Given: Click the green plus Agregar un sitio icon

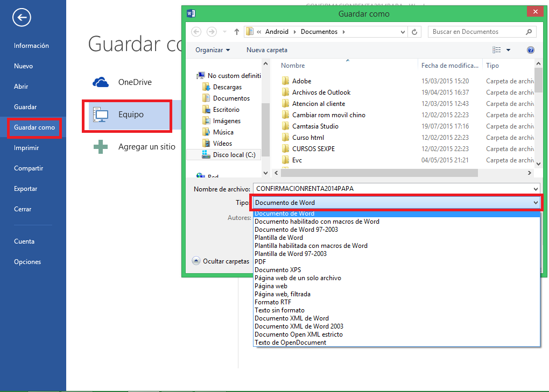Looking at the screenshot, I should point(101,147).
